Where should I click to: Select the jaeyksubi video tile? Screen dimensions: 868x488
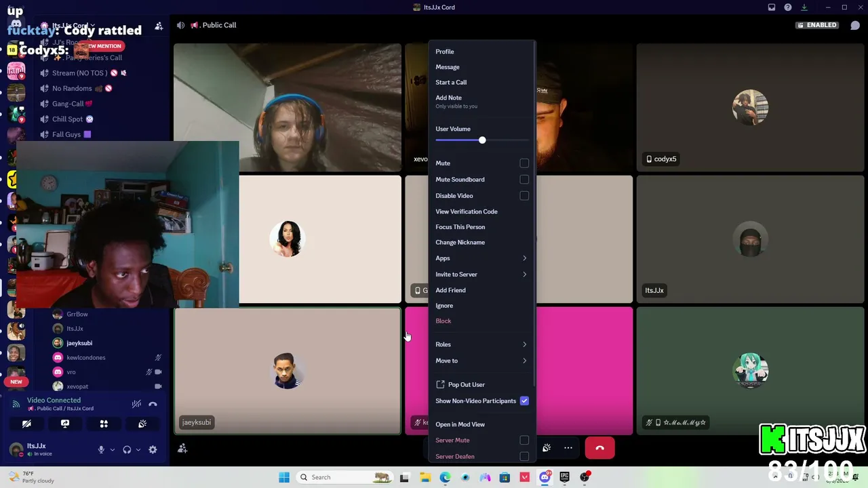click(x=288, y=371)
